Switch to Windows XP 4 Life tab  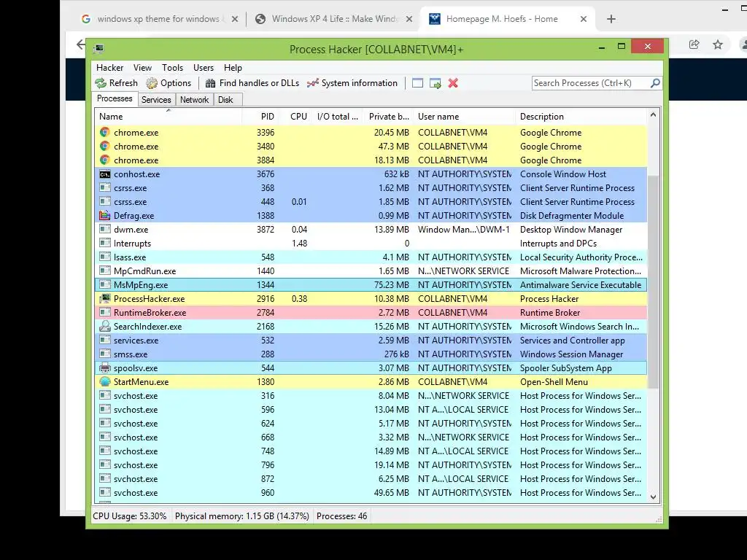(333, 19)
